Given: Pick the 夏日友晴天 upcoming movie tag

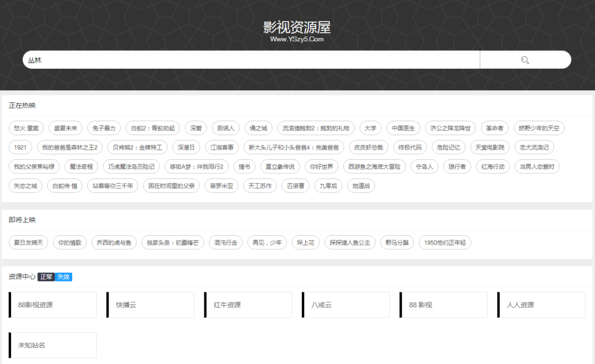Looking at the screenshot, I should tap(28, 242).
